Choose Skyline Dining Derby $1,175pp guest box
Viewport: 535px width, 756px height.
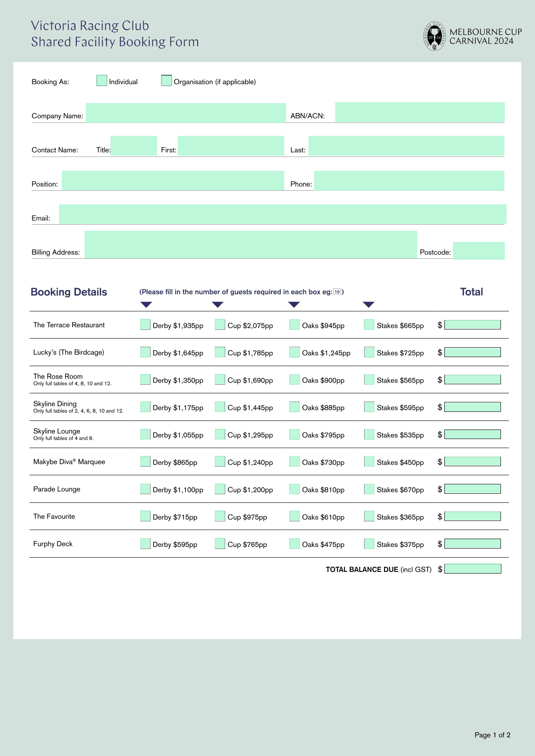145,407
